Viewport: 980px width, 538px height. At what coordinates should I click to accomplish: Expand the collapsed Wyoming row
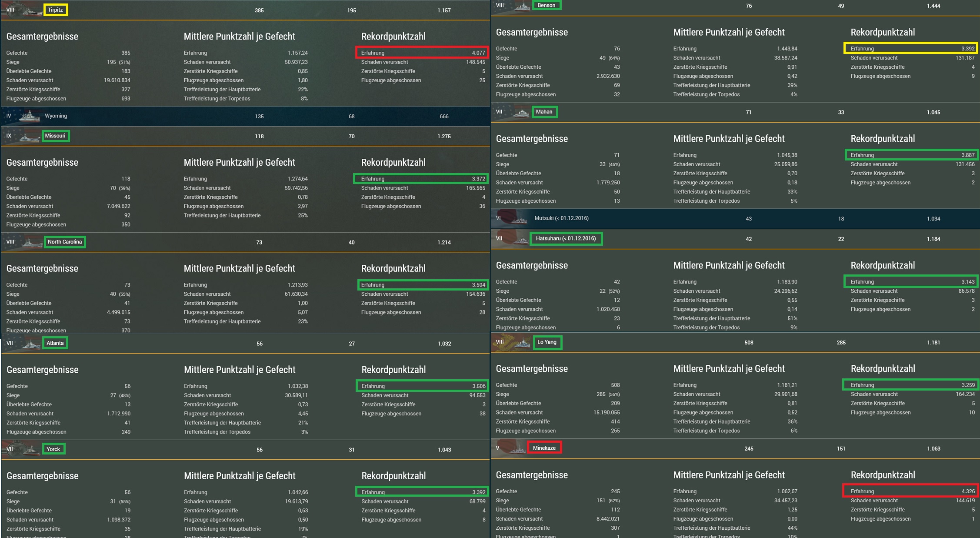point(56,116)
